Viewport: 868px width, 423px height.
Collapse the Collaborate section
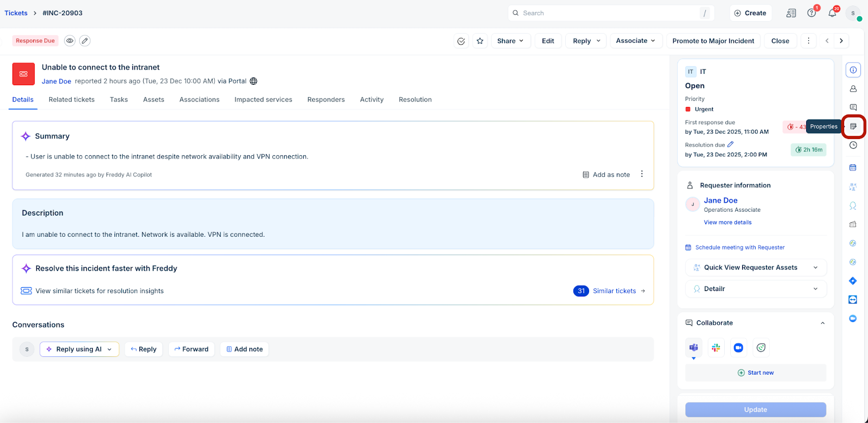[x=822, y=323]
